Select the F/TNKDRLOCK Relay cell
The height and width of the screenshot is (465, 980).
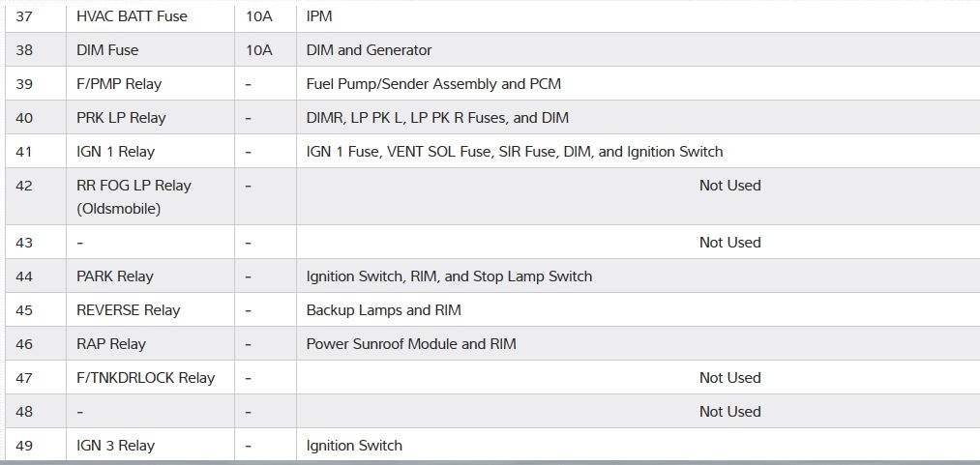pyautogui.click(x=145, y=378)
